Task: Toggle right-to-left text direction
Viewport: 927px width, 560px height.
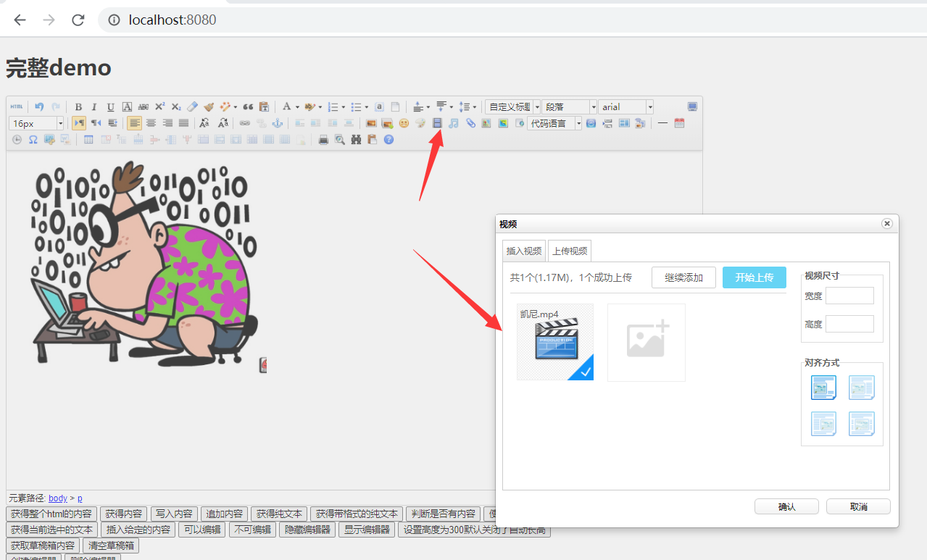Action: (96, 123)
